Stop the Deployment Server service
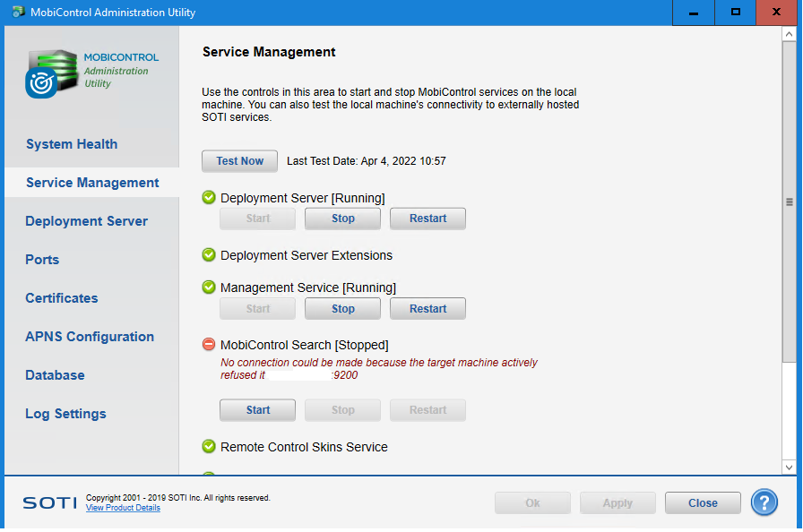 tap(342, 219)
